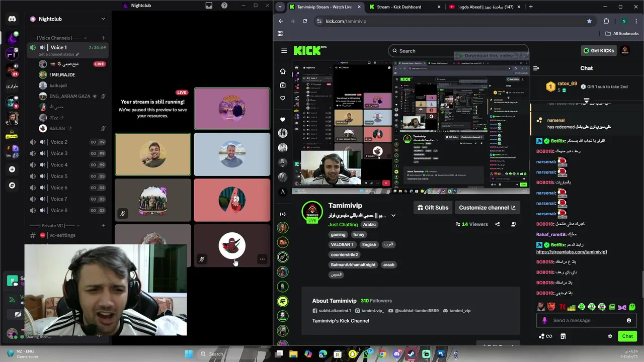The height and width of the screenshot is (362, 644).
Task: Open Discord help question mark icon
Action: [224, 6]
